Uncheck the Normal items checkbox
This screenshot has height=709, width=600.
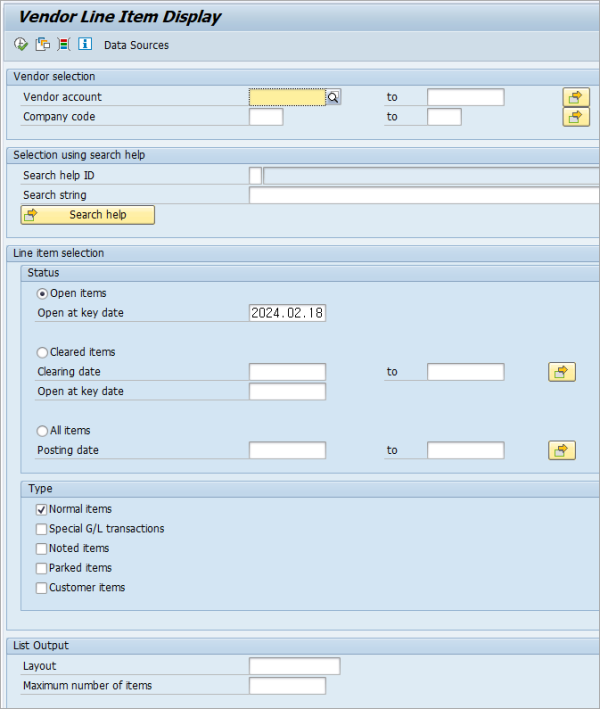(x=41, y=510)
